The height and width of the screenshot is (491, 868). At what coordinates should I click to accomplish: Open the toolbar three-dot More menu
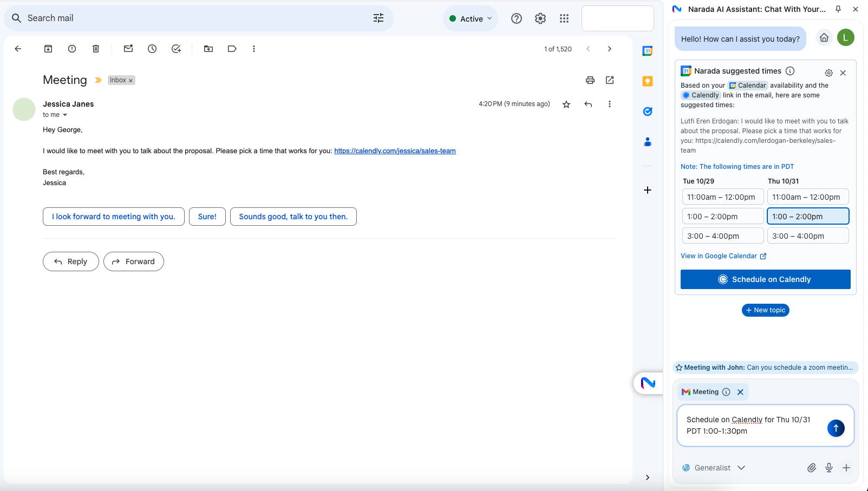point(254,49)
